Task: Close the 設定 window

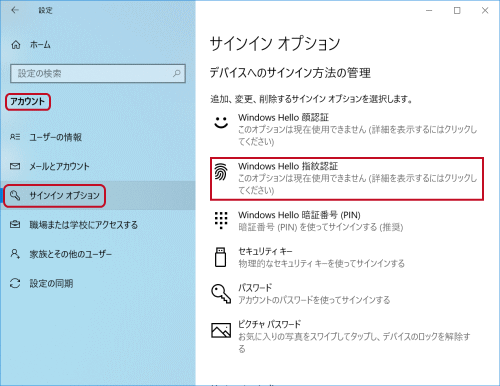Action: coord(485,10)
